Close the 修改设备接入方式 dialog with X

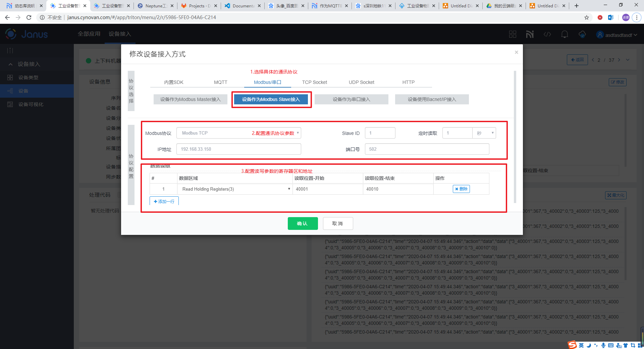(517, 52)
